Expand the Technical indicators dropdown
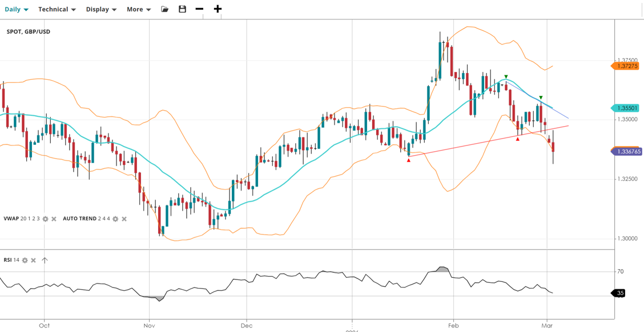 pos(57,9)
